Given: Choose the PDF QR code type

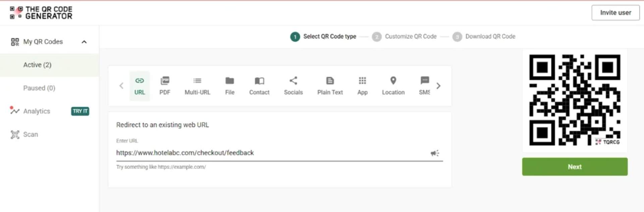Looking at the screenshot, I should click(165, 86).
